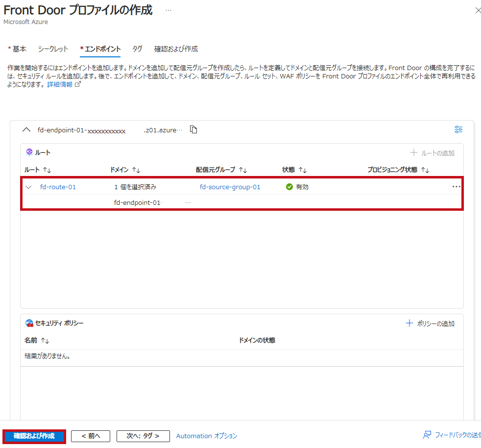Sort by the ドメイン column arrows

point(136,170)
